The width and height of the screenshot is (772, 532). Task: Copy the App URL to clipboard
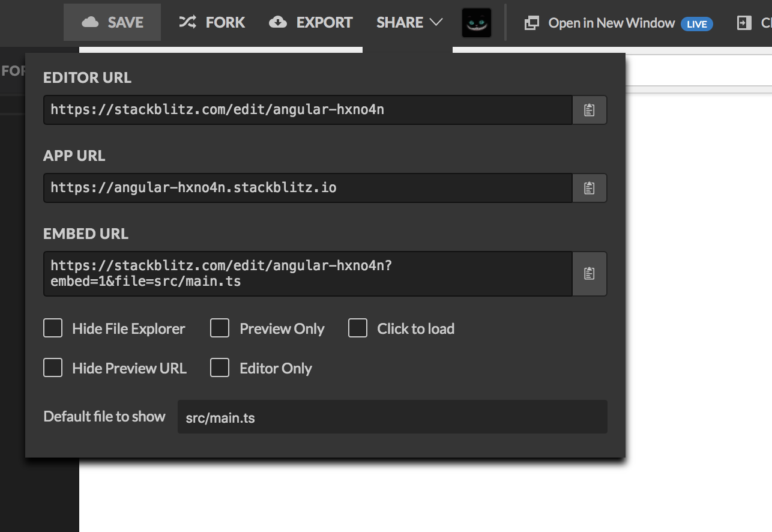click(x=589, y=189)
